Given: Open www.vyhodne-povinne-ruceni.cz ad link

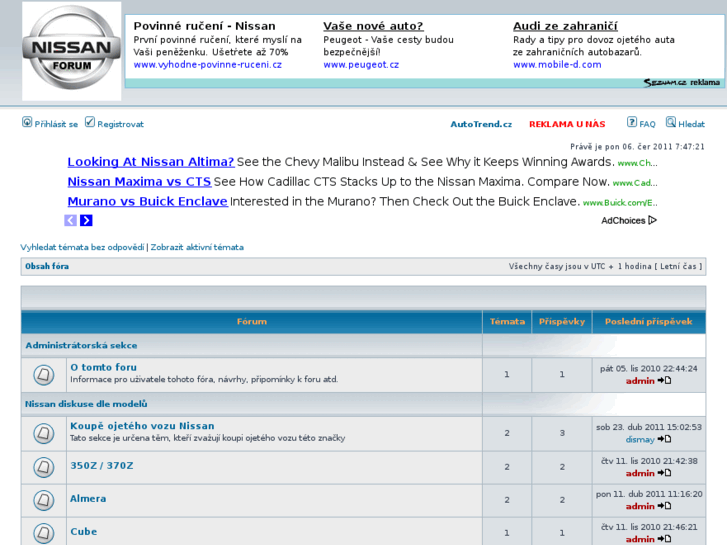Looking at the screenshot, I should [x=208, y=65].
